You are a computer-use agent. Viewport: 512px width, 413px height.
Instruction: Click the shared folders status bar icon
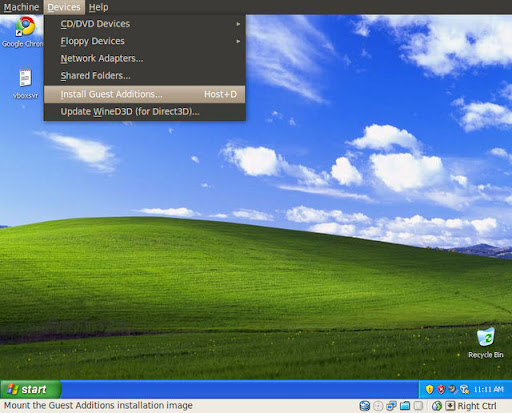405,406
